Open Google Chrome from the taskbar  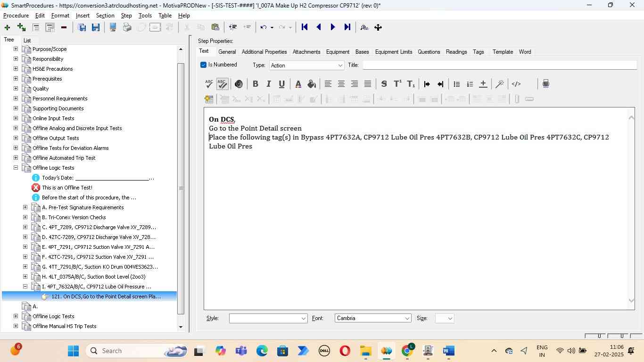[x=408, y=351]
